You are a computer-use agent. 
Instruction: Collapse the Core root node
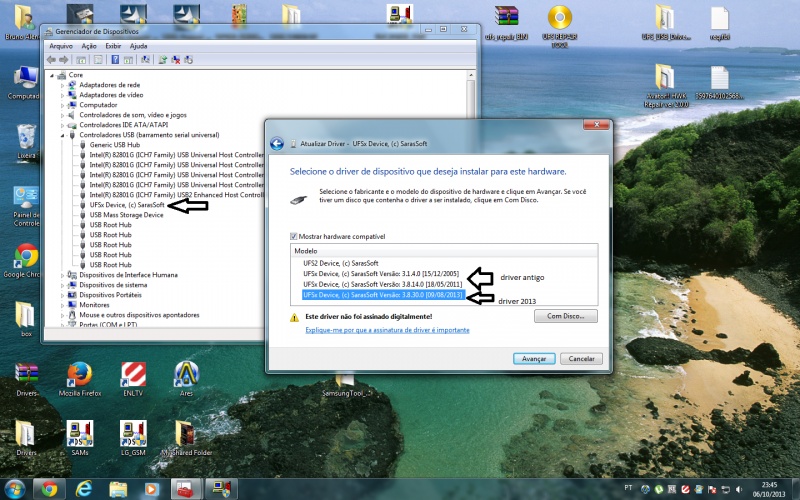point(52,76)
